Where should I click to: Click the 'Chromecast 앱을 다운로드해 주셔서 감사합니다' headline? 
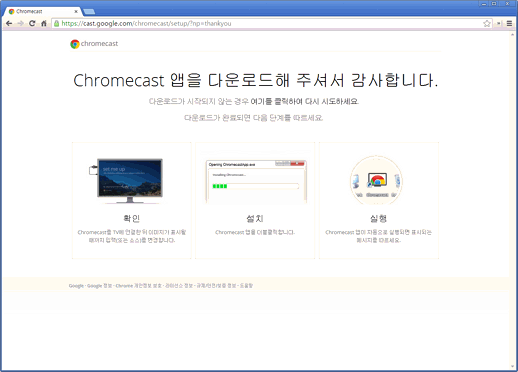tap(255, 80)
